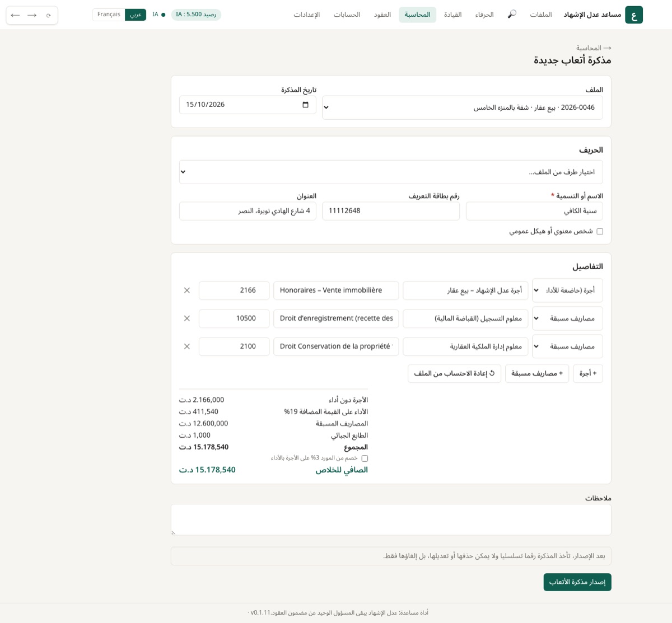This screenshot has height=623, width=672.
Task: Click the fiscal stamp value 1,000
Action: point(195,435)
